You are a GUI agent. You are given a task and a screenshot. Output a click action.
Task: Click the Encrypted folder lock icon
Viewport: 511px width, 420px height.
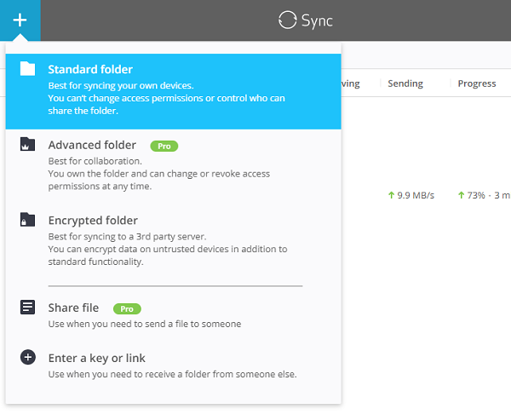(28, 221)
